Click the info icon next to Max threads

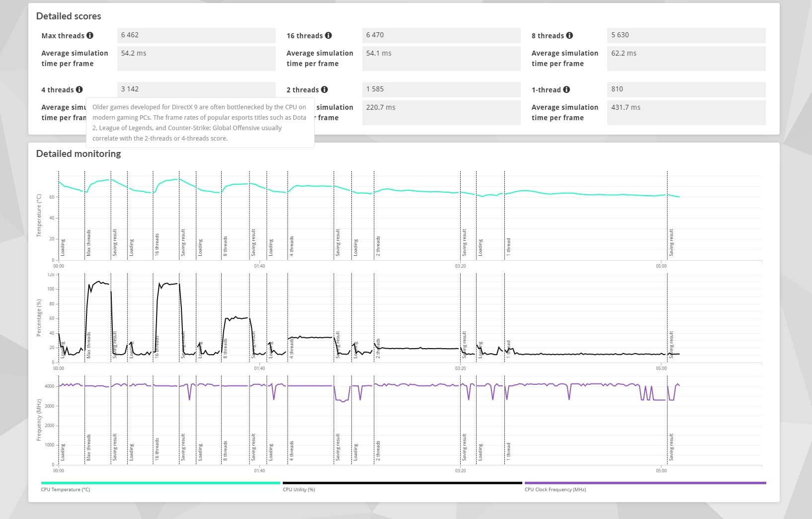pos(90,35)
